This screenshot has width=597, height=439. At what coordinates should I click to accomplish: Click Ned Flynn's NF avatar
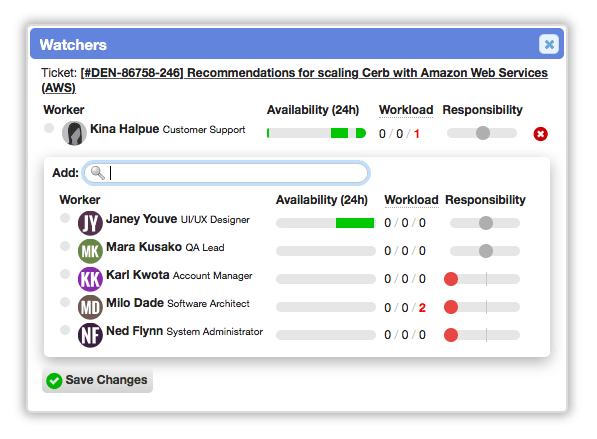click(90, 335)
